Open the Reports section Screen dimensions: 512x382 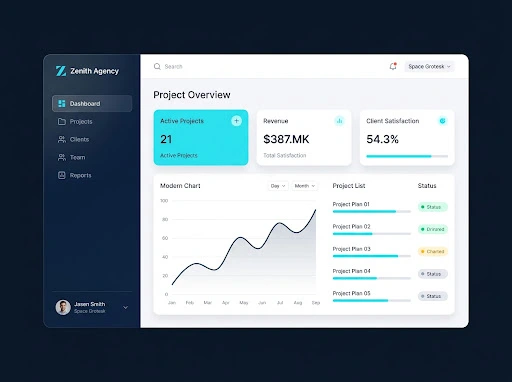(x=92, y=175)
